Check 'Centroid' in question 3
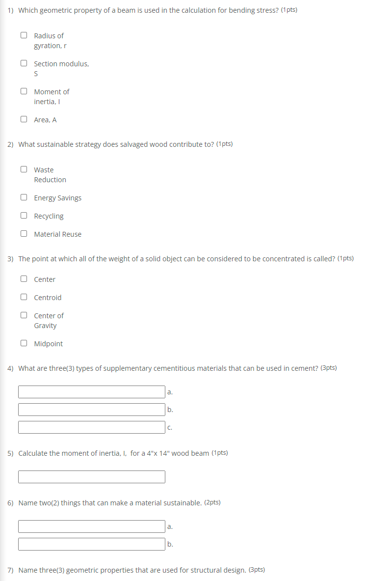This screenshot has width=392, height=581. pos(24,296)
